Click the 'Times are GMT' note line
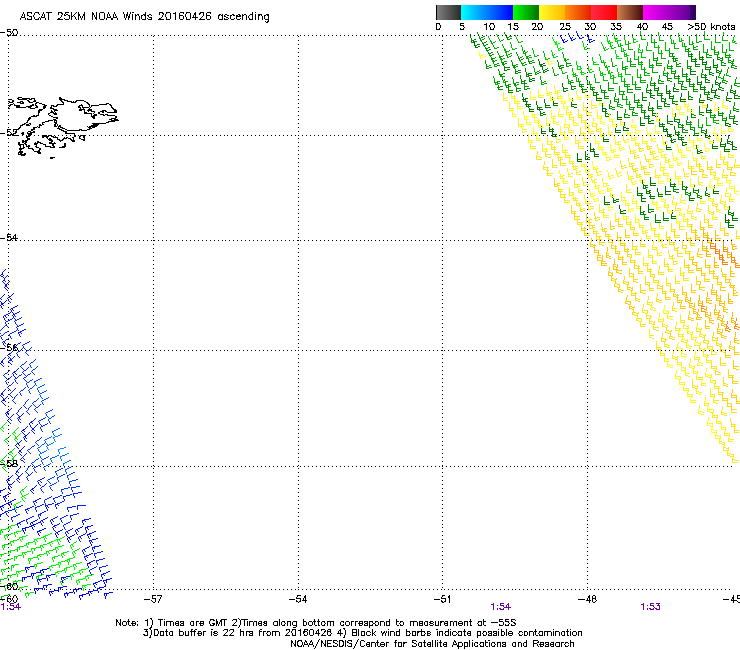The image size is (740, 650). pos(316,623)
